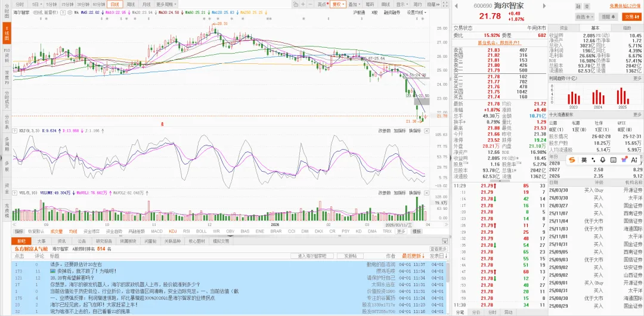The height and width of the screenshot is (316, 644).
Task: Switch to 资金 tab in right panel
Action: click(x=564, y=28)
